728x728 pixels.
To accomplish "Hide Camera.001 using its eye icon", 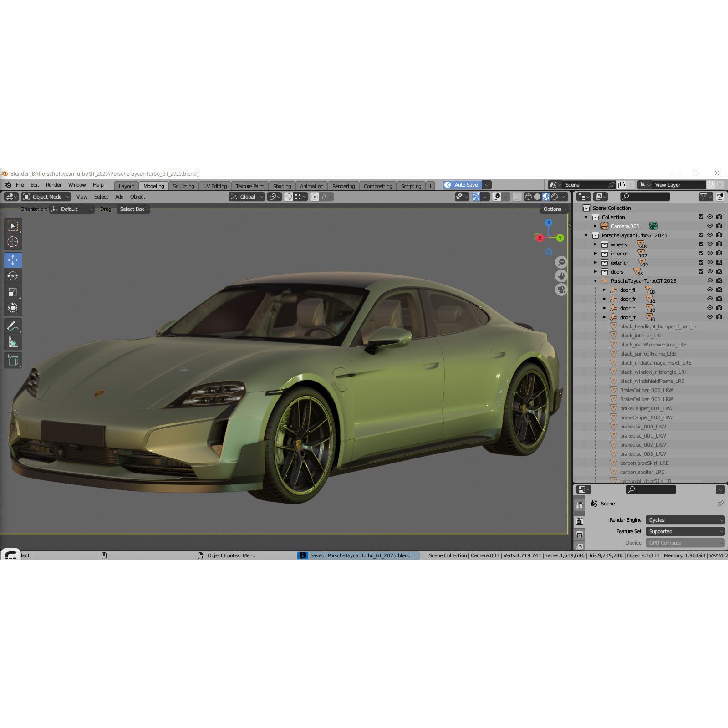I will [710, 226].
